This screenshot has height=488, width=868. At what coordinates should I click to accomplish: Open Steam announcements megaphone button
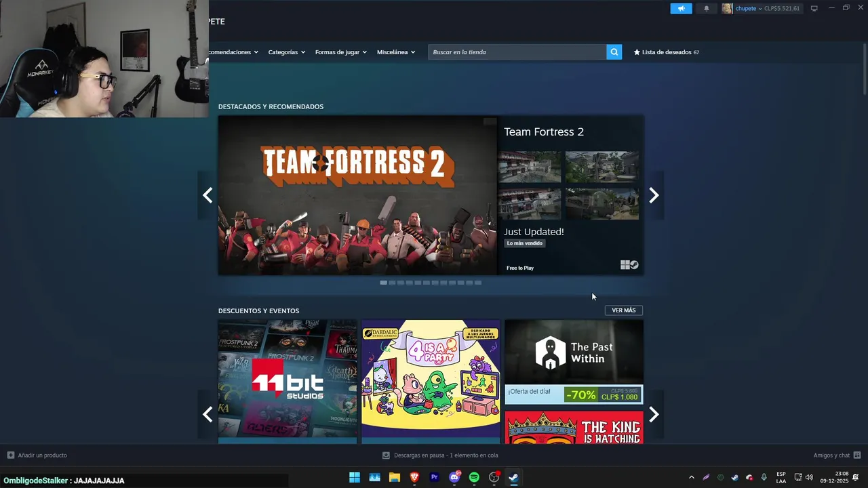point(681,8)
